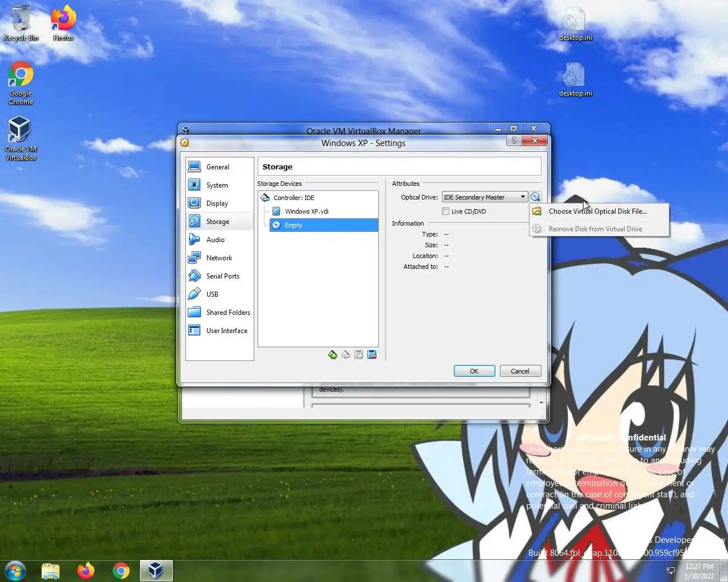
Task: Select the Windows XP.vdi disk entry
Action: pyautogui.click(x=324, y=211)
